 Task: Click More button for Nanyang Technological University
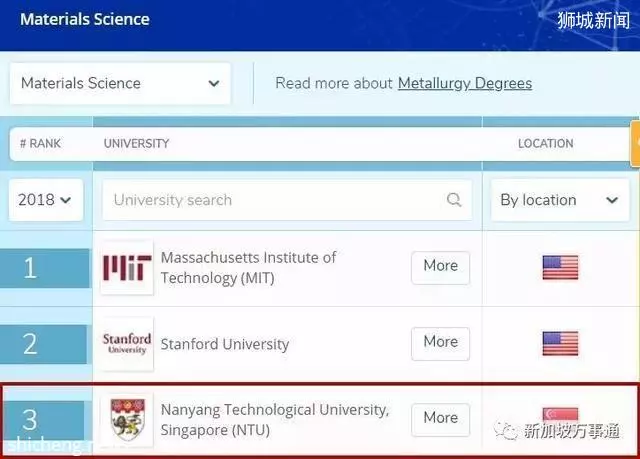[440, 419]
